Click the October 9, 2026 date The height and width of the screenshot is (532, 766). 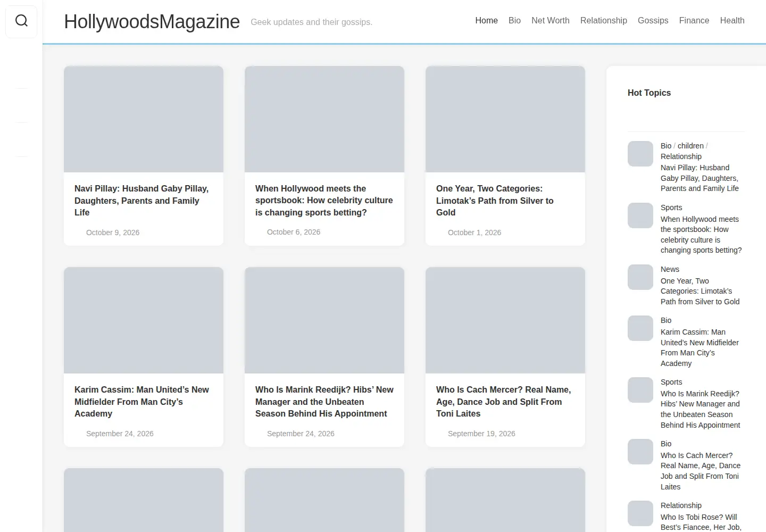[x=113, y=232]
